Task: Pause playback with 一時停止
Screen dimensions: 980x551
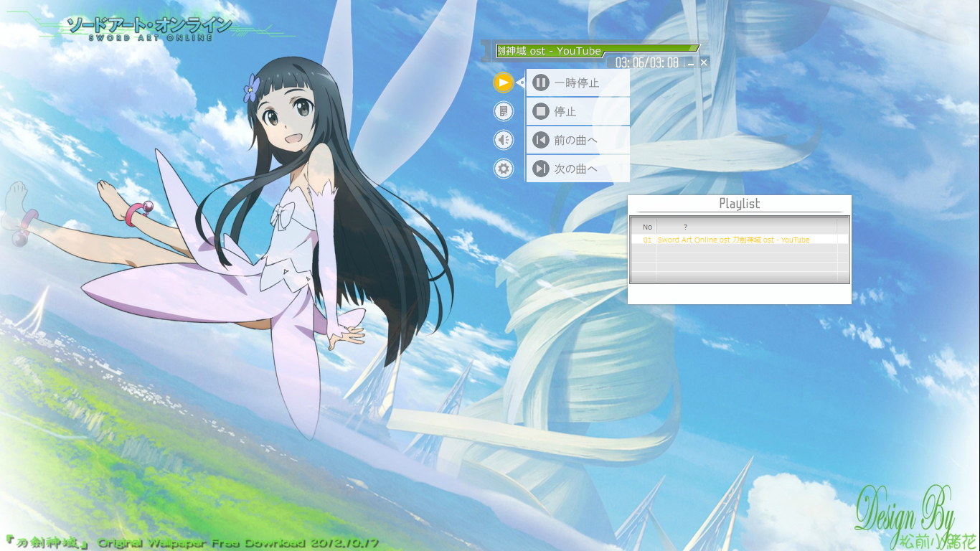Action: (578, 83)
